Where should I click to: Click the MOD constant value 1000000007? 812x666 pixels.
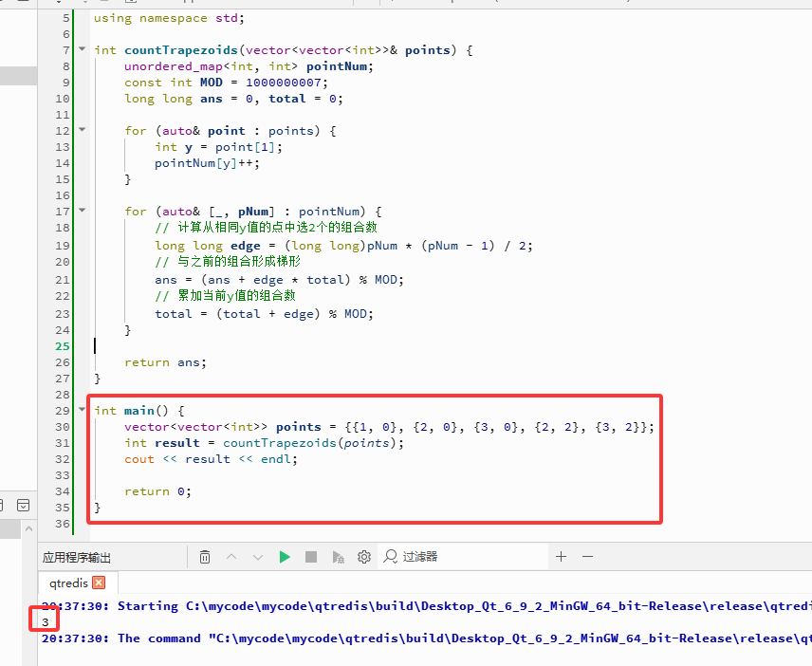click(x=284, y=83)
